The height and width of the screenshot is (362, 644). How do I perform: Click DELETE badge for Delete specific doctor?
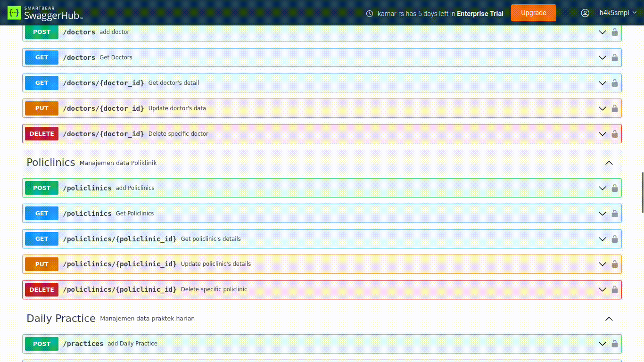[41, 134]
